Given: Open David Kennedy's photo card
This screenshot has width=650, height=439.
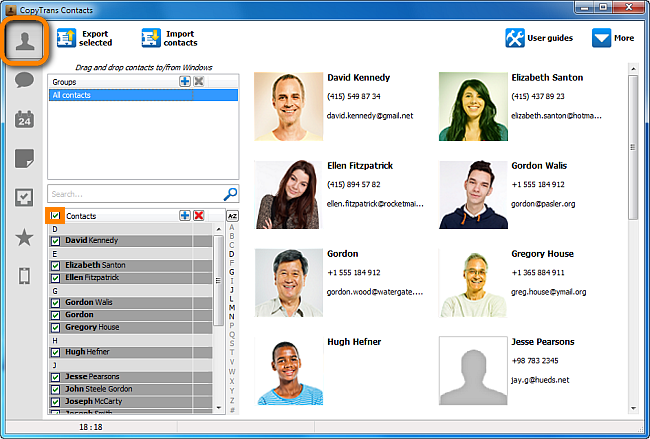Looking at the screenshot, I should click(289, 107).
